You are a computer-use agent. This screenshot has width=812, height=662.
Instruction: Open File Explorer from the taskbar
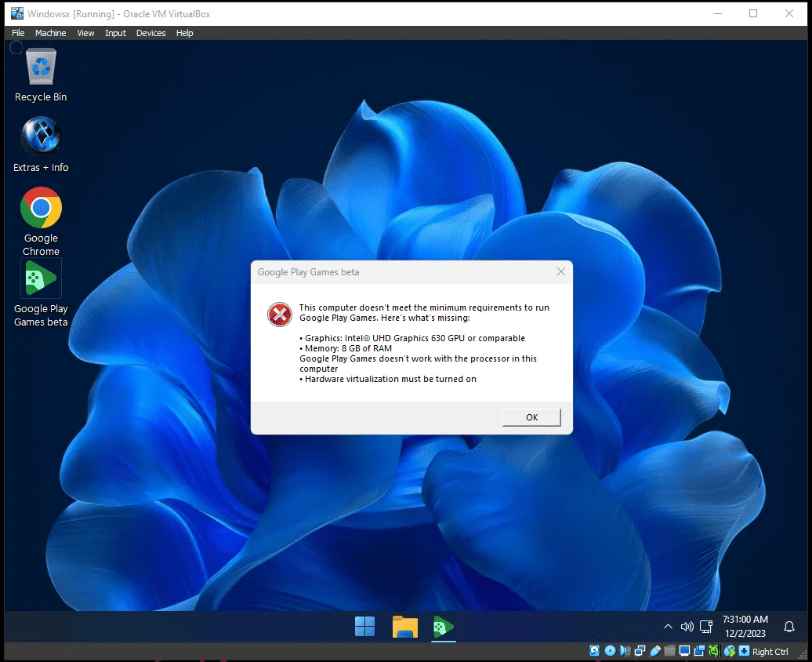click(405, 626)
